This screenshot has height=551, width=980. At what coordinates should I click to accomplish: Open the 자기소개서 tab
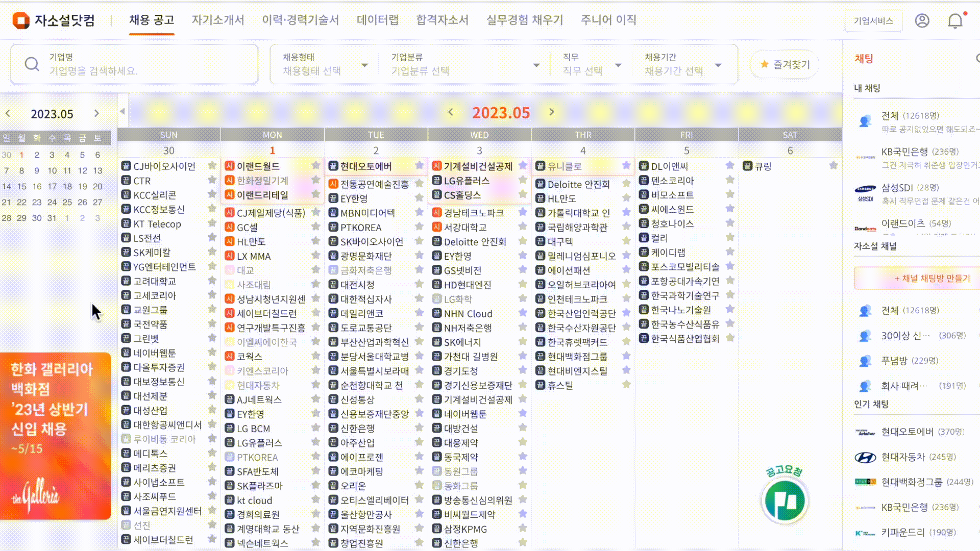pos(218,20)
